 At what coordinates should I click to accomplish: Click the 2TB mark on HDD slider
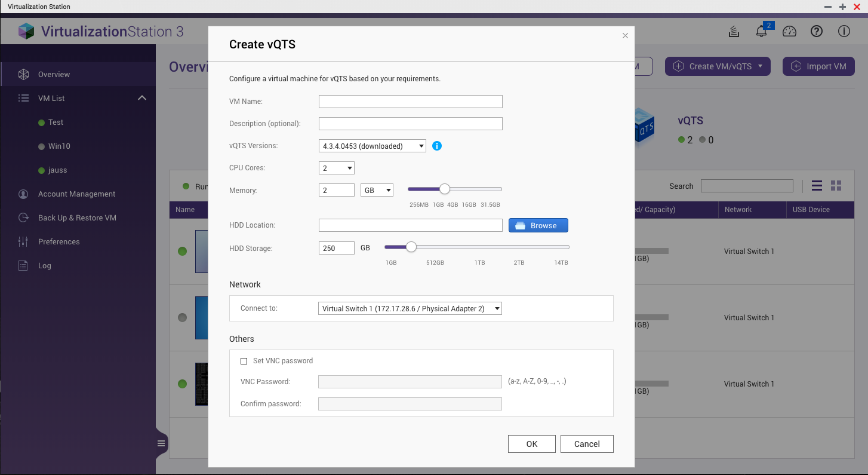tap(519, 262)
